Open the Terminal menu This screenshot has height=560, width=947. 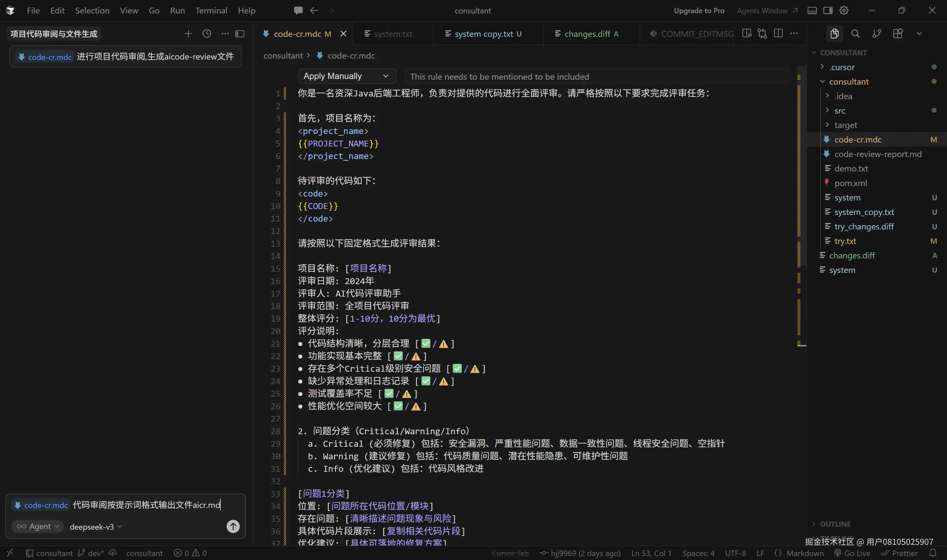click(211, 10)
